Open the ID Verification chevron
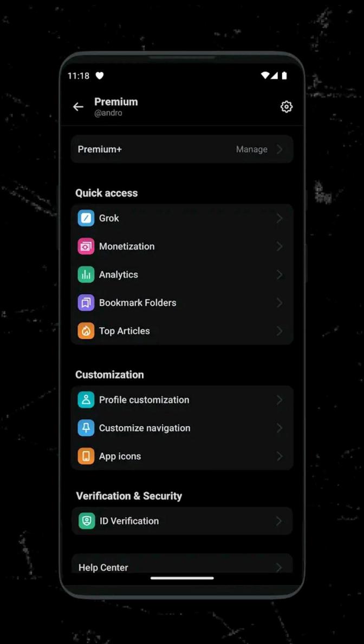Image resolution: width=364 pixels, height=644 pixels. coord(279,521)
